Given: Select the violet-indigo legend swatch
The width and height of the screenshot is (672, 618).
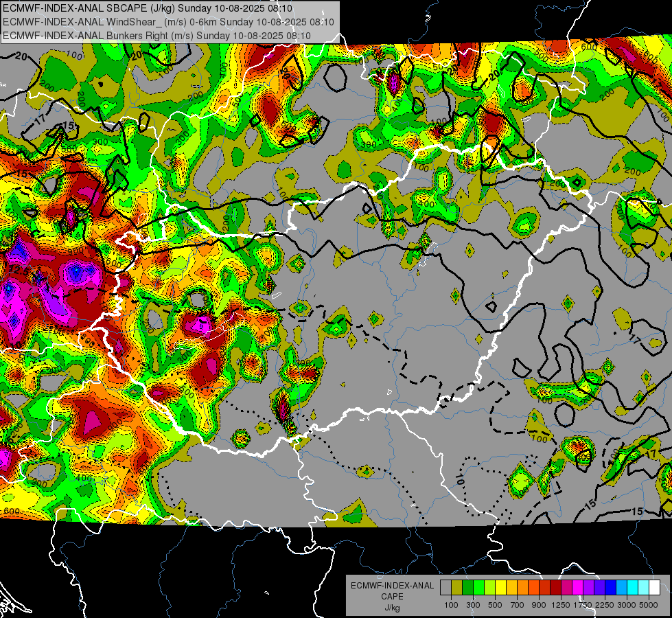Looking at the screenshot, I should pyautogui.click(x=599, y=588).
